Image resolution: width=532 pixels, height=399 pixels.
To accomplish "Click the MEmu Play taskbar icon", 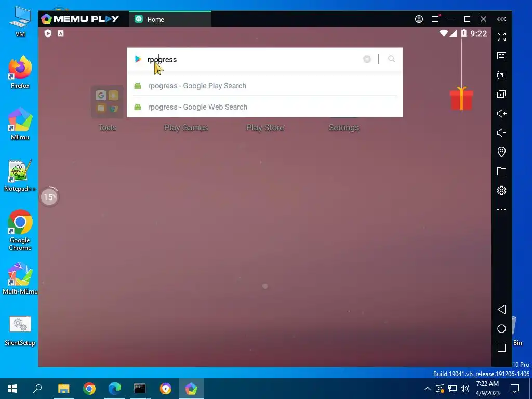I will 191,389.
